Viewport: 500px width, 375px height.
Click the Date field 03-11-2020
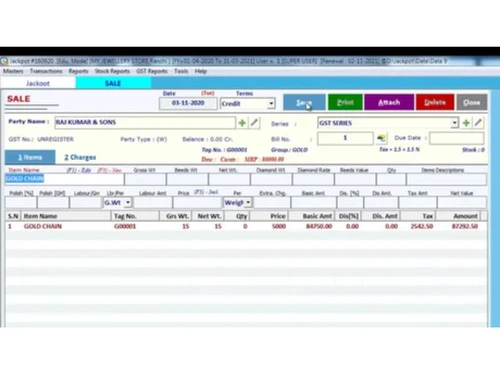(x=188, y=103)
